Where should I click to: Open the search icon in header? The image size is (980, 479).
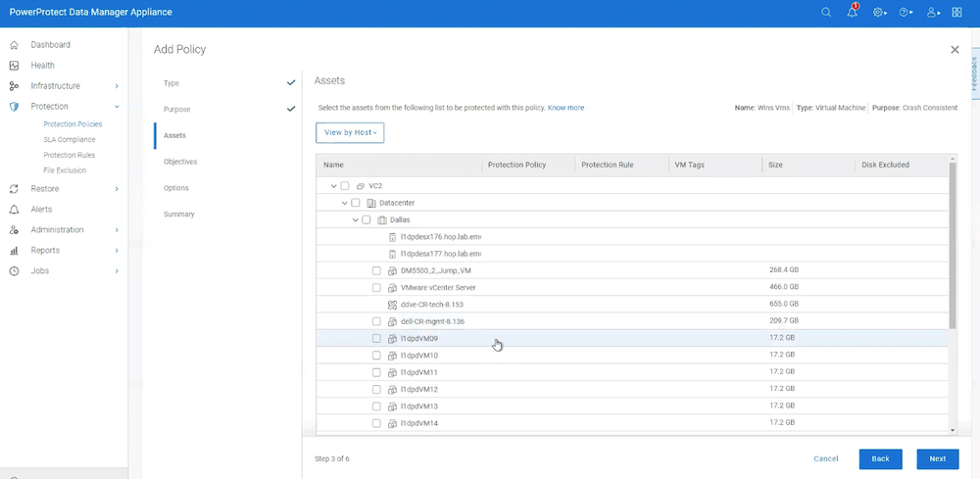[826, 13]
